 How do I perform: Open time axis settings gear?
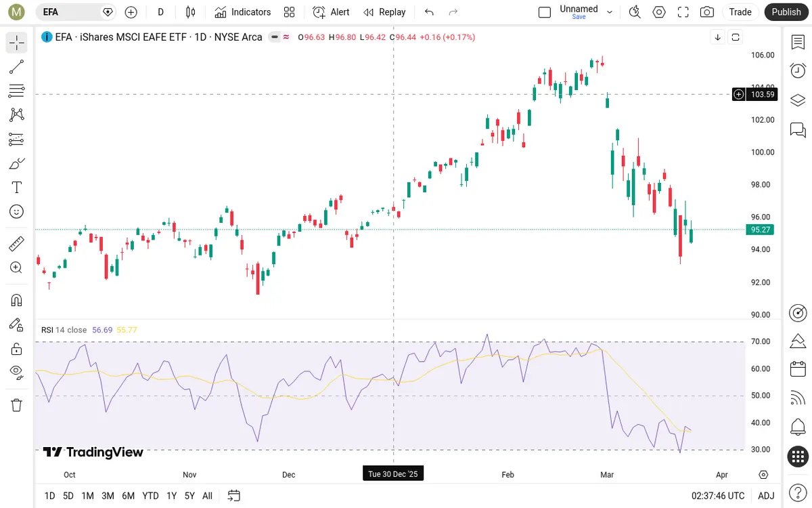[764, 474]
